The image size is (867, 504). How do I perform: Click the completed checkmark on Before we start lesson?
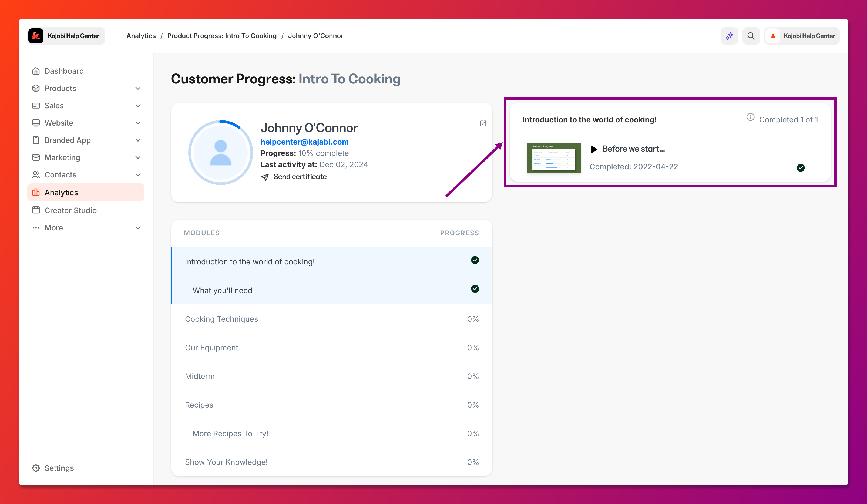point(801,168)
